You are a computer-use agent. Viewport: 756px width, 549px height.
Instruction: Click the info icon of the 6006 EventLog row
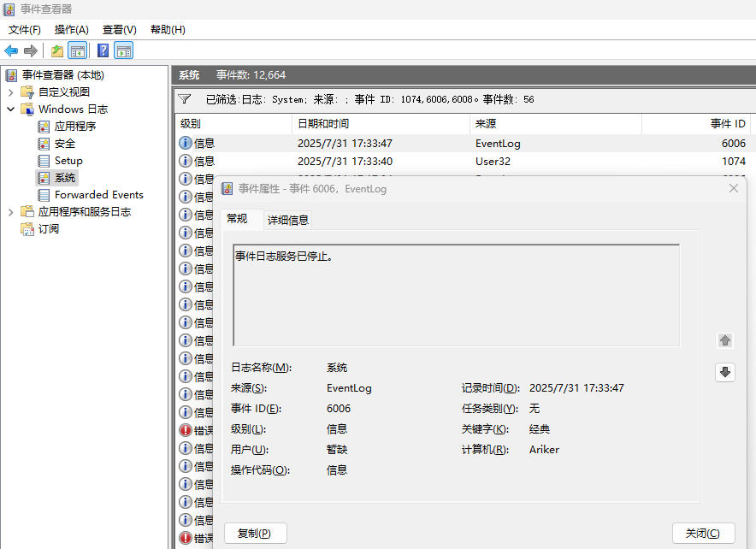(x=185, y=143)
